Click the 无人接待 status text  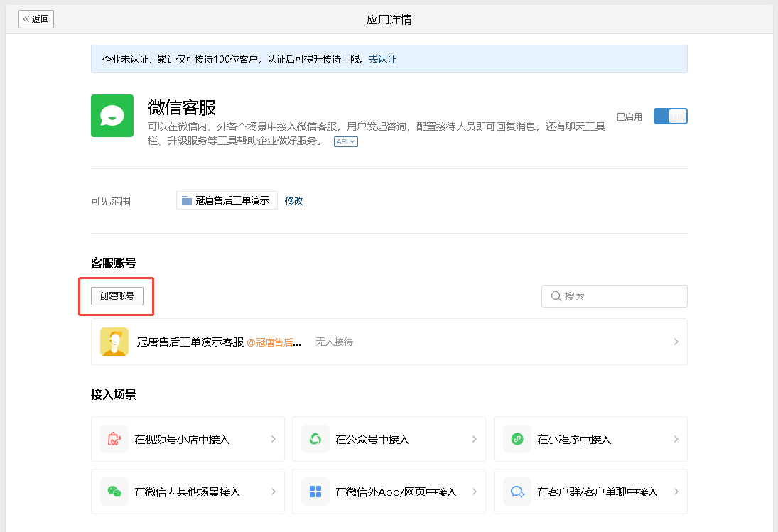point(335,342)
